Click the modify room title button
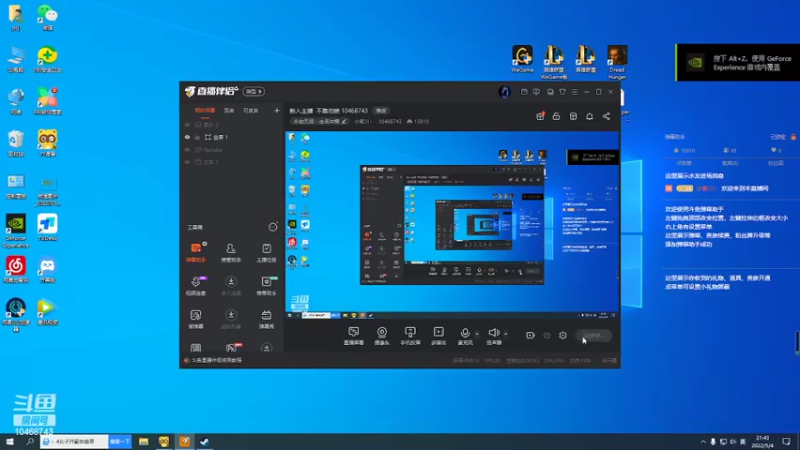 click(x=381, y=111)
